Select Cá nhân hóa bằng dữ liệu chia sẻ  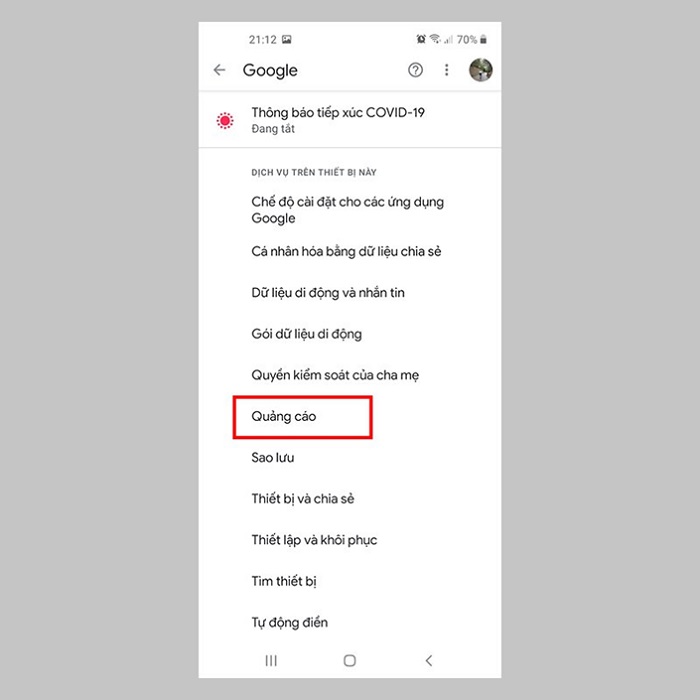[x=350, y=251]
